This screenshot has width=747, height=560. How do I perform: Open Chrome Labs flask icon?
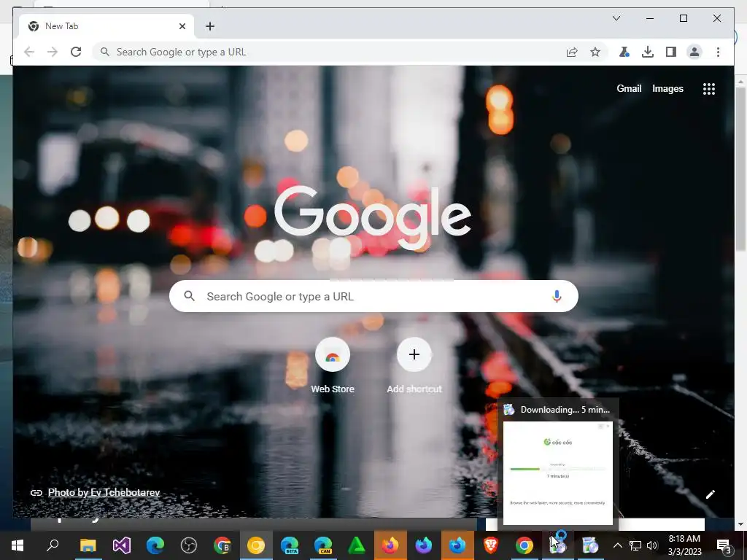pyautogui.click(x=624, y=52)
